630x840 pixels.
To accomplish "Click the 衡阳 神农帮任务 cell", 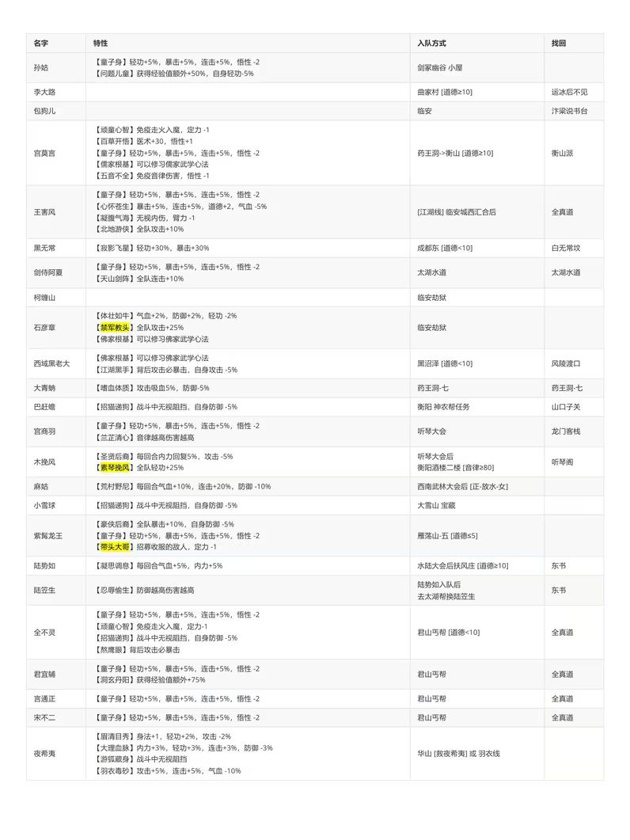I will (x=443, y=407).
